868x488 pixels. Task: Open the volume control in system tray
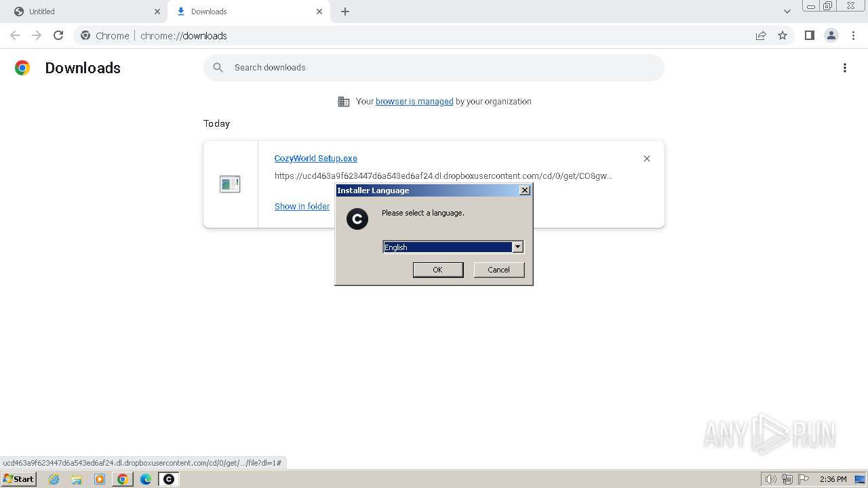(770, 479)
